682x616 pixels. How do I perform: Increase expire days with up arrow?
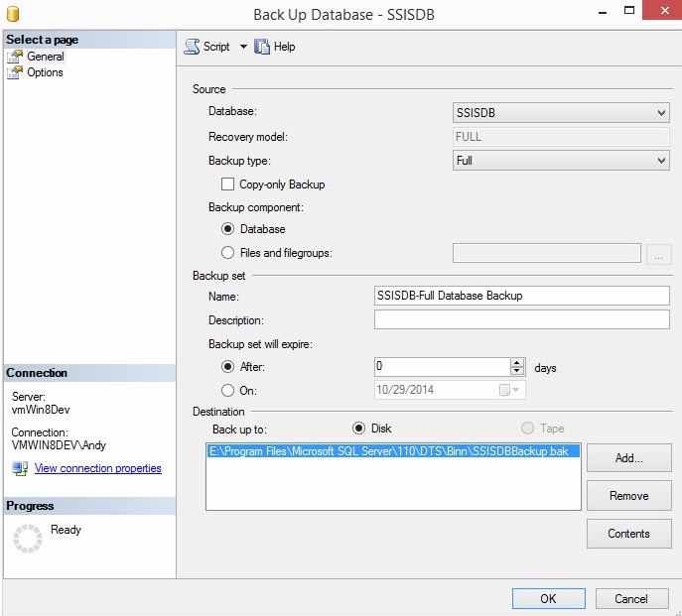[517, 363]
